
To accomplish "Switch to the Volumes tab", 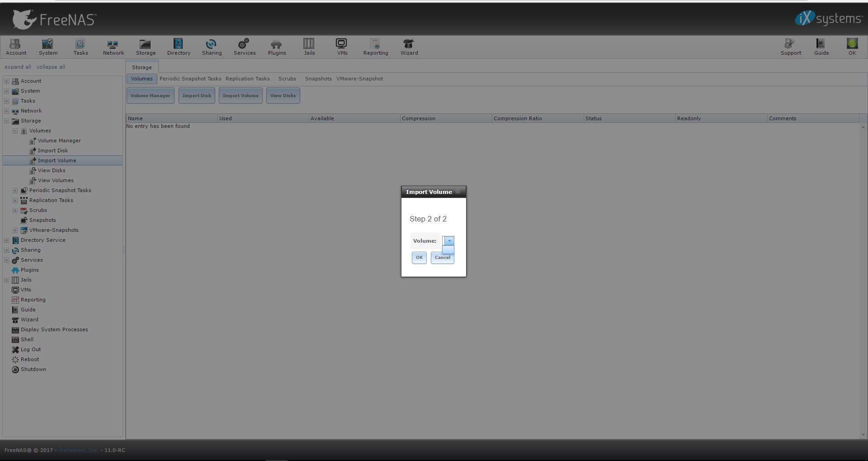I will pos(142,79).
